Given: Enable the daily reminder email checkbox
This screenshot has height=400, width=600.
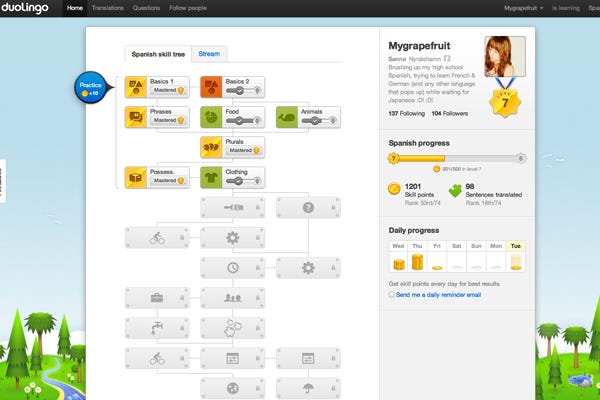Looking at the screenshot, I should [391, 295].
